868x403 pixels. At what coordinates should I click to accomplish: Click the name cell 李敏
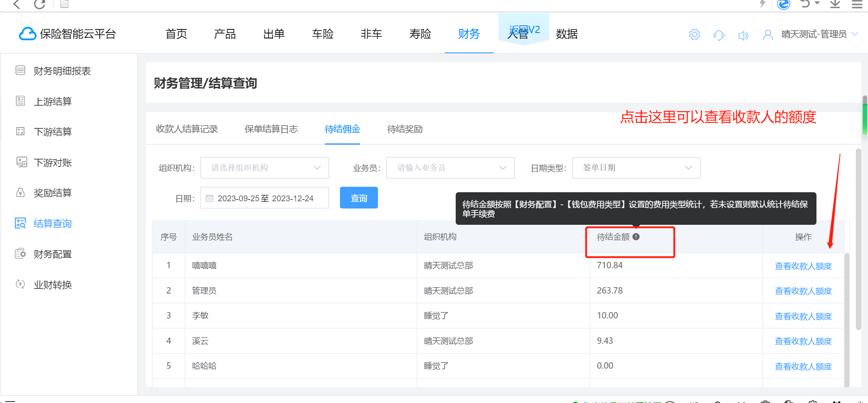(x=200, y=315)
